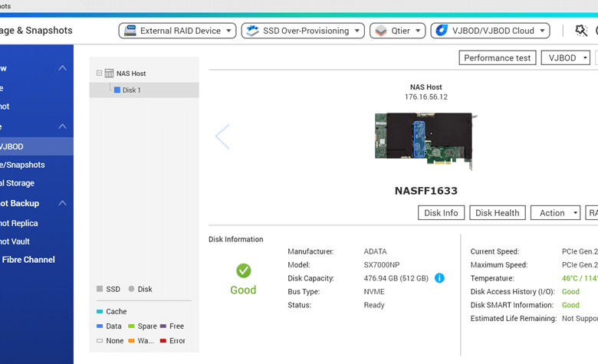Click the SSD legend square
This screenshot has width=598, height=364.
pyautogui.click(x=100, y=289)
